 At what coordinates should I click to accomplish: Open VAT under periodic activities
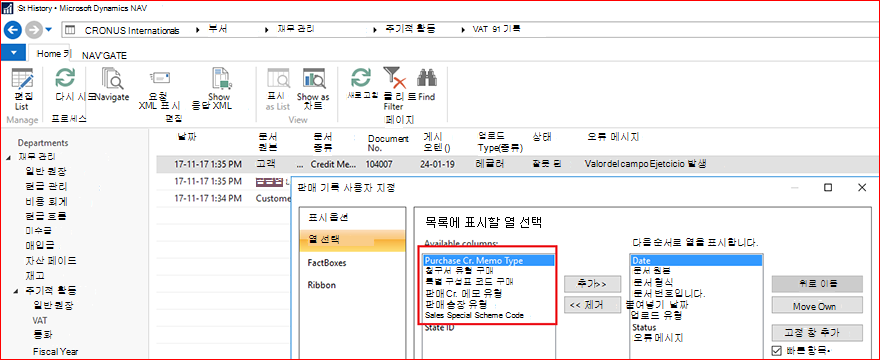coord(40,321)
